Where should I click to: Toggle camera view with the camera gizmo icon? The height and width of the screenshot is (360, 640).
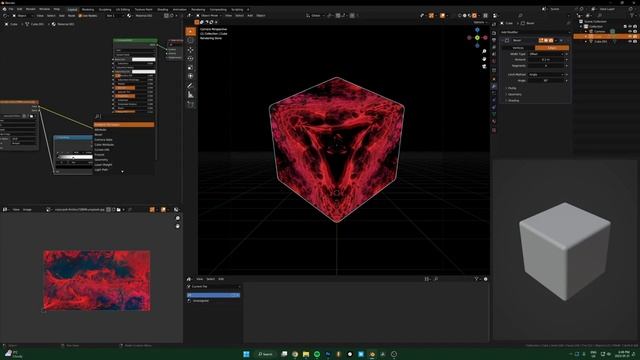tap(484, 66)
